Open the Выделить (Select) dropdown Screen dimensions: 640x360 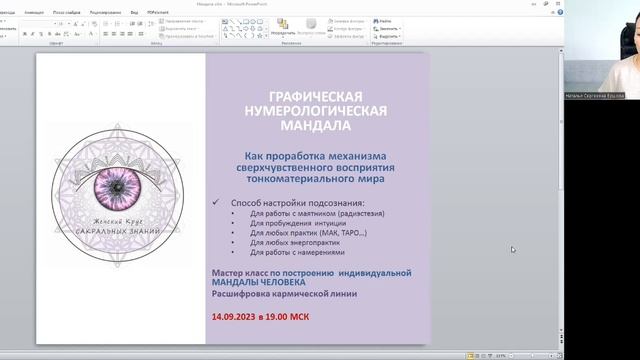tap(387, 36)
